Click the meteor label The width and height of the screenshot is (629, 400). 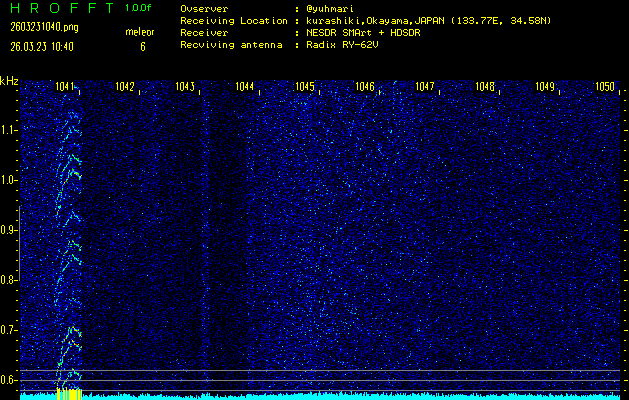(140, 32)
